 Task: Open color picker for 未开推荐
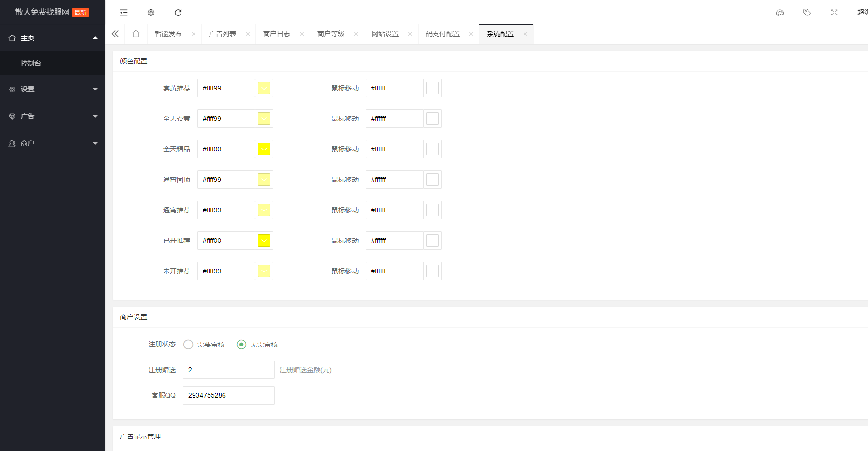coord(264,271)
